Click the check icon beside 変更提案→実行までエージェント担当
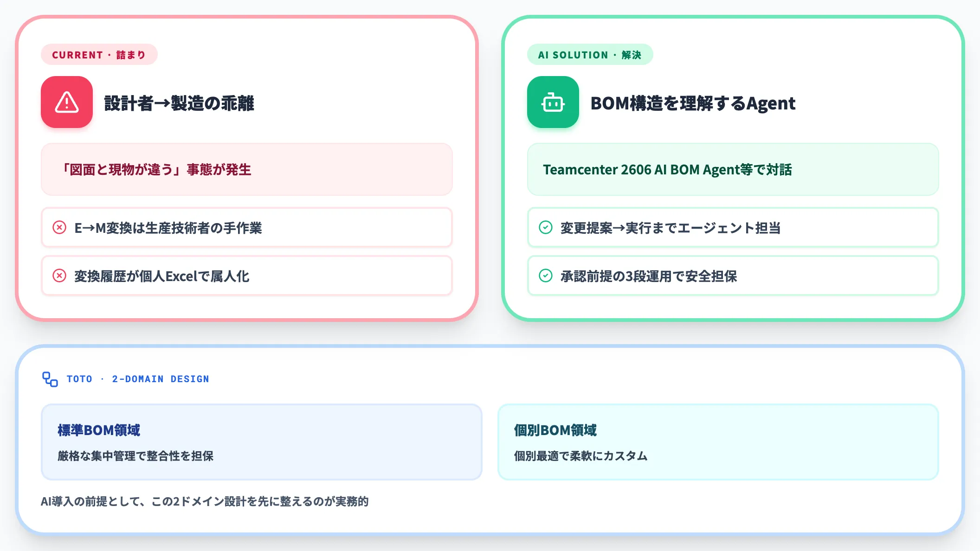Viewport: 980px width, 551px height. (546, 227)
